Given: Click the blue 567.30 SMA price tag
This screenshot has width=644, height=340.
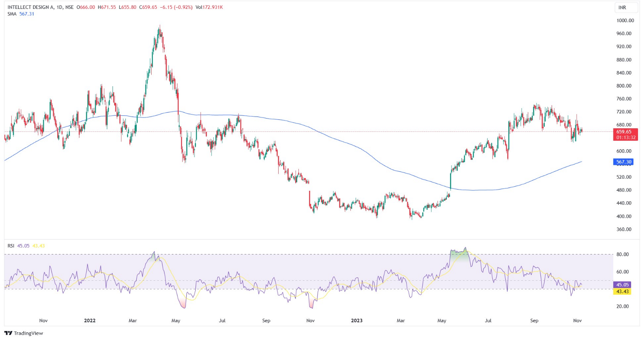Looking at the screenshot, I should click(623, 162).
